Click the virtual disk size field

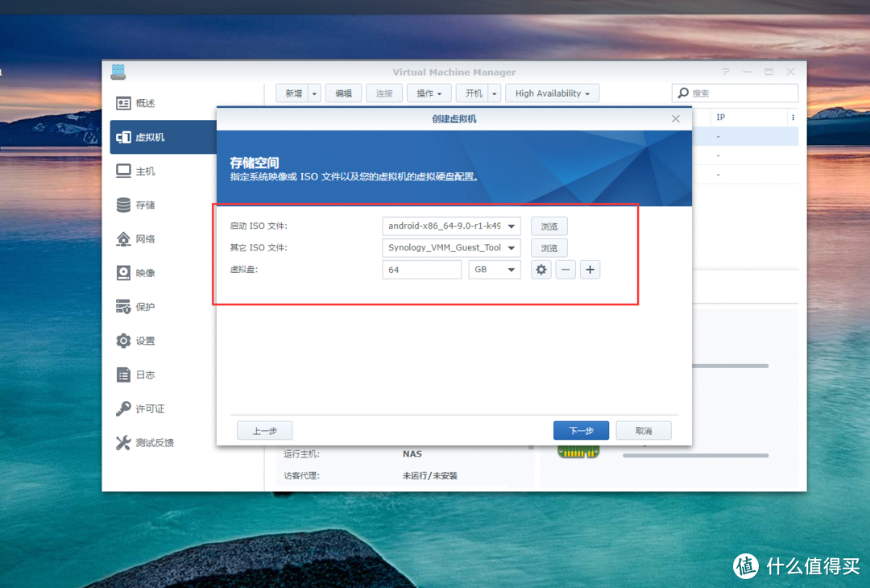click(421, 270)
